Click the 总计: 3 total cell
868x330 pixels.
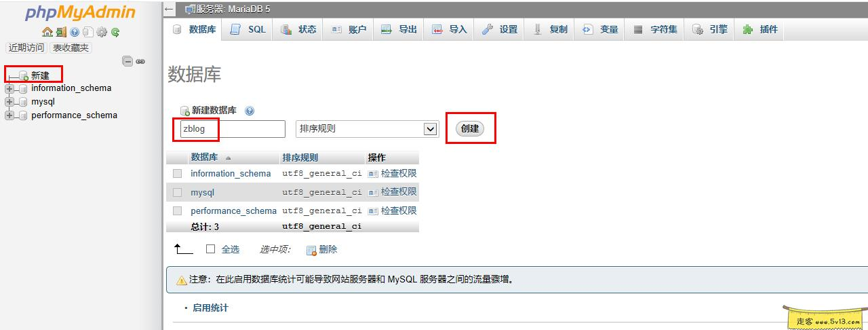pos(205,227)
